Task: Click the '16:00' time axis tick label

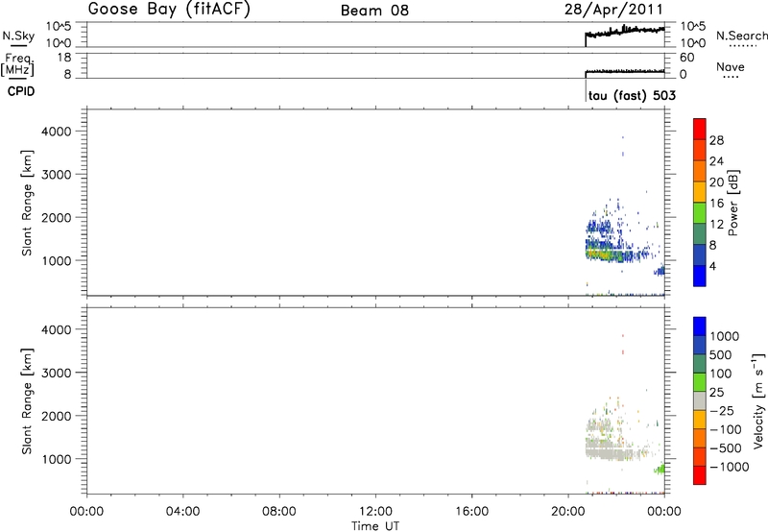Action: pos(472,512)
